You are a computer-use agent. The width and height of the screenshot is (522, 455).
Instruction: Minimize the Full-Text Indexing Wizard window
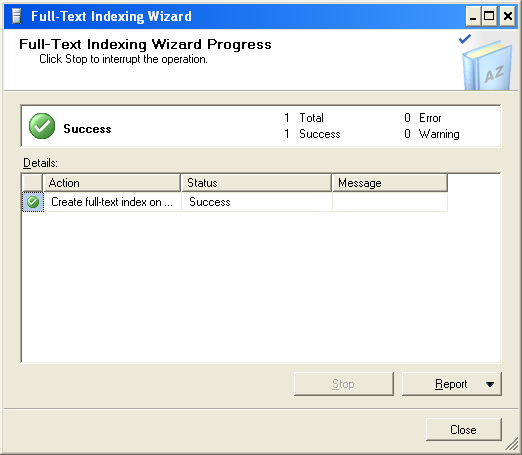[x=473, y=16]
